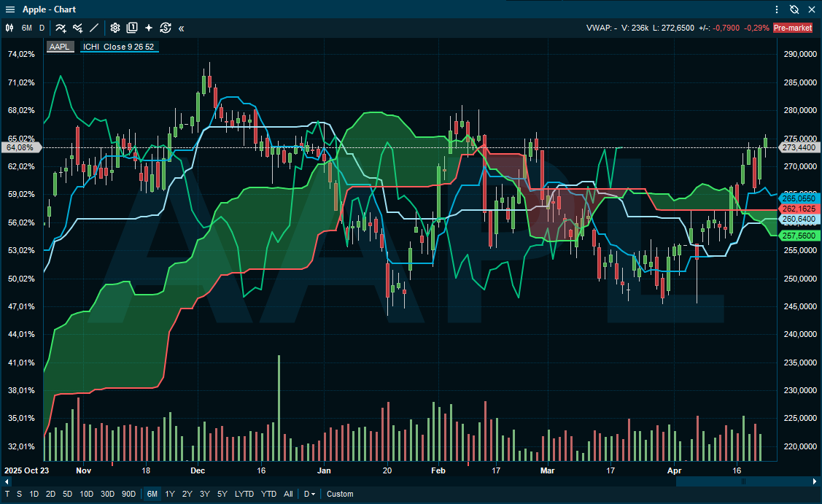Click the blue 265,0550 price label

click(x=799, y=198)
